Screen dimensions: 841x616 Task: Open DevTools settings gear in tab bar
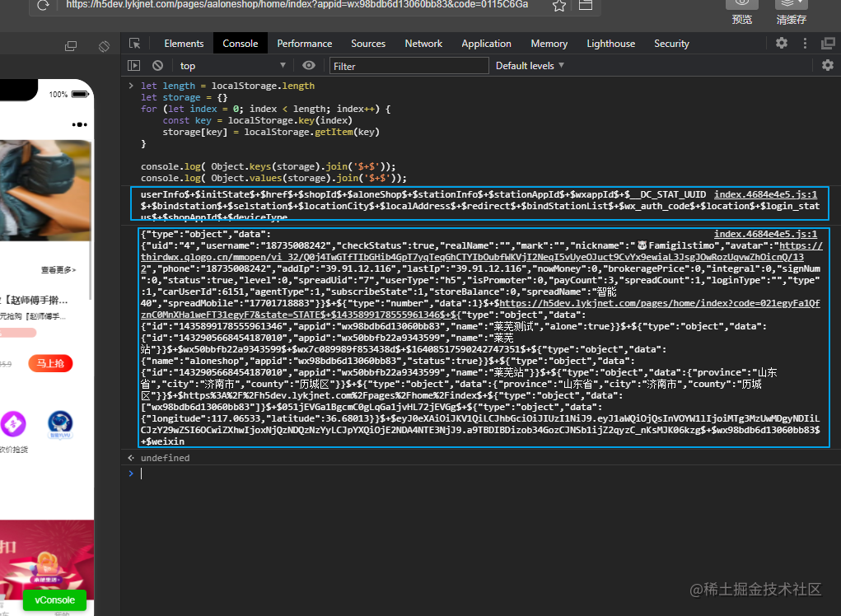pyautogui.click(x=782, y=43)
